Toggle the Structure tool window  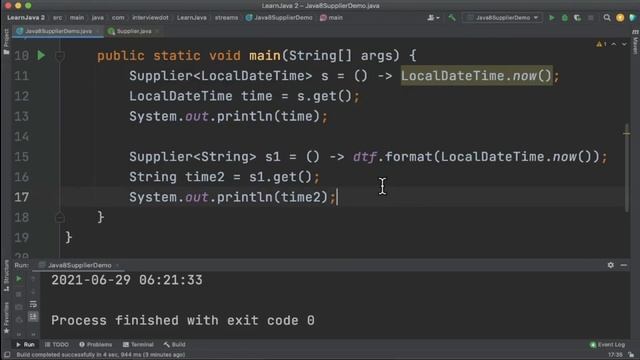tap(6, 276)
